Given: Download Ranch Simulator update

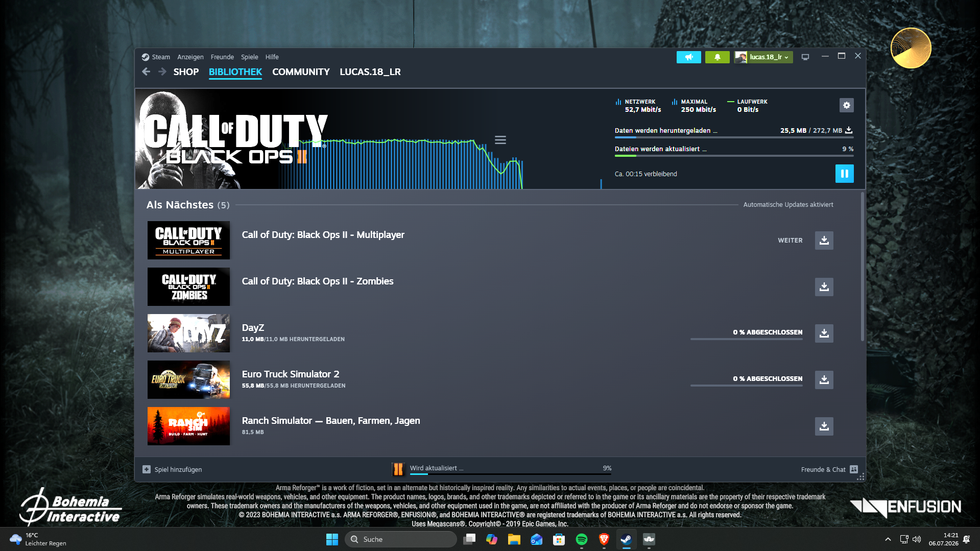Looking at the screenshot, I should coord(824,426).
